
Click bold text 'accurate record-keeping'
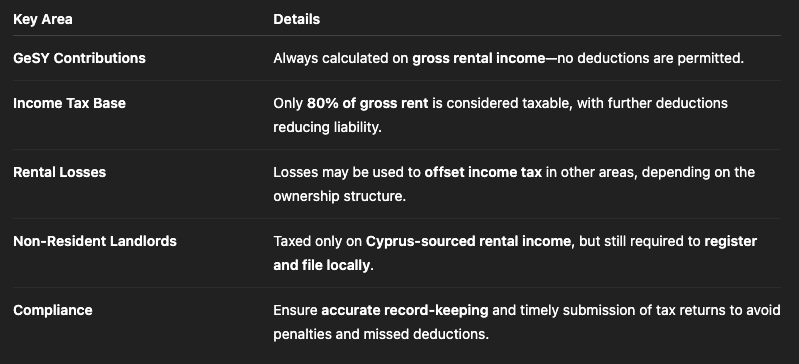(x=405, y=310)
